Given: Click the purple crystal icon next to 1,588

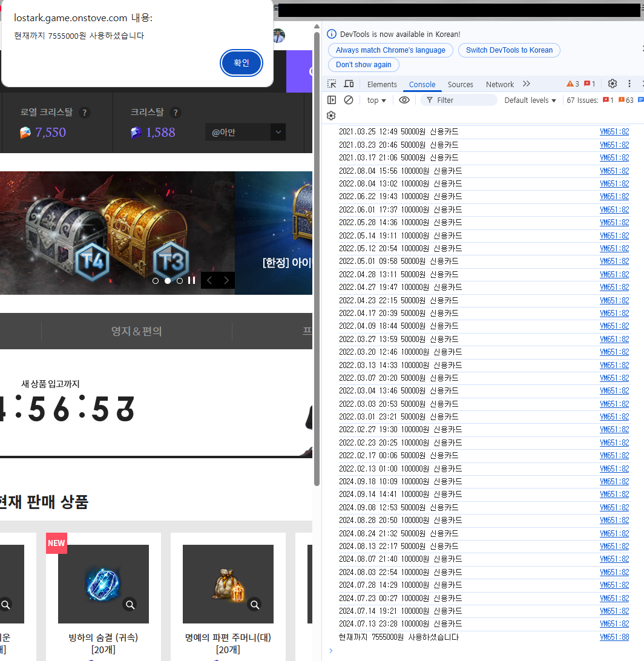Looking at the screenshot, I should (136, 133).
